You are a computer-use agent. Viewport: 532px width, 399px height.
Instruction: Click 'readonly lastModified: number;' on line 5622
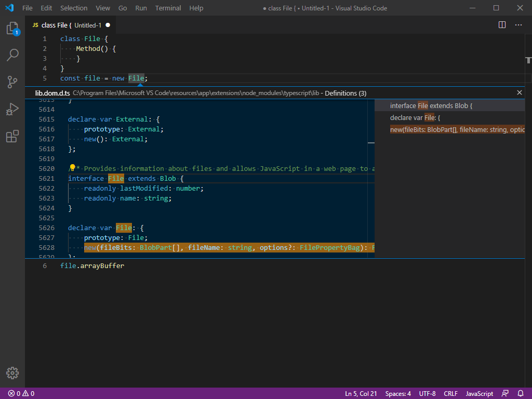pos(144,188)
